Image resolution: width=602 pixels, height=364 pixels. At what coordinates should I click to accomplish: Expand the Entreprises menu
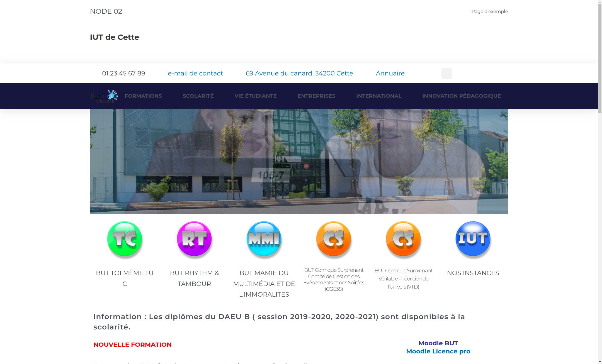pyautogui.click(x=316, y=96)
